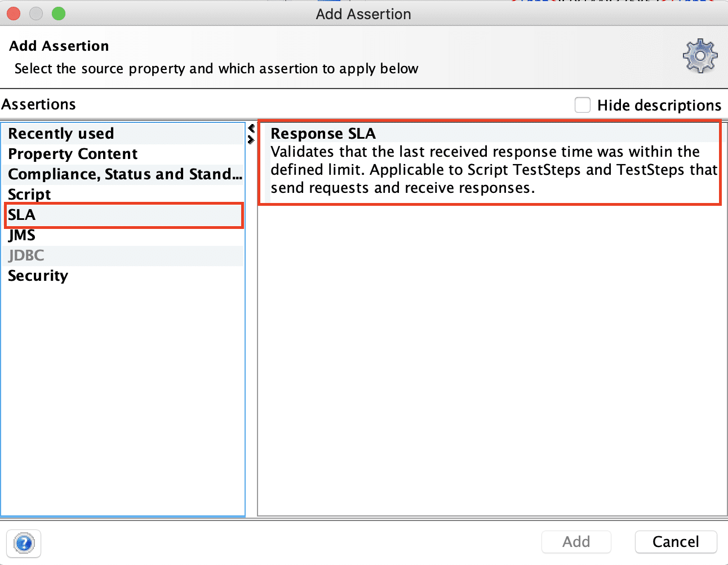Screen dimensions: 728x565
Task: Click the Cancel button
Action: coord(676,542)
